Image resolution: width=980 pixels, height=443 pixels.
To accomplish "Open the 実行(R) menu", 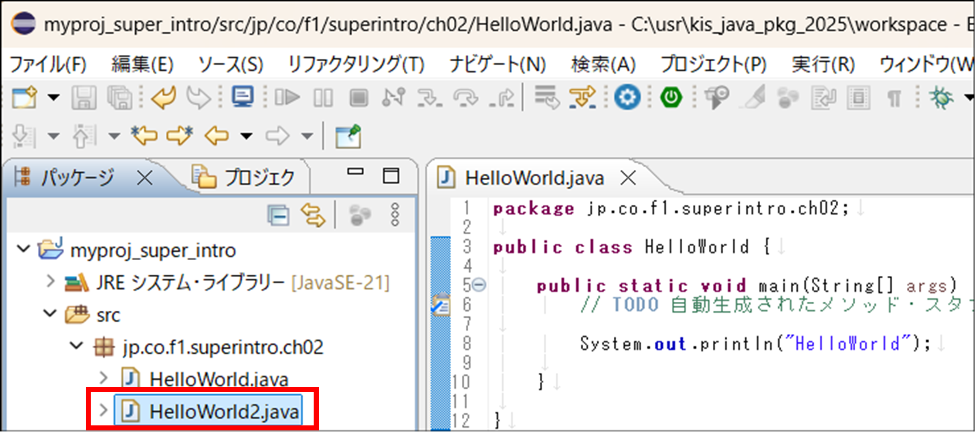I will point(823,65).
